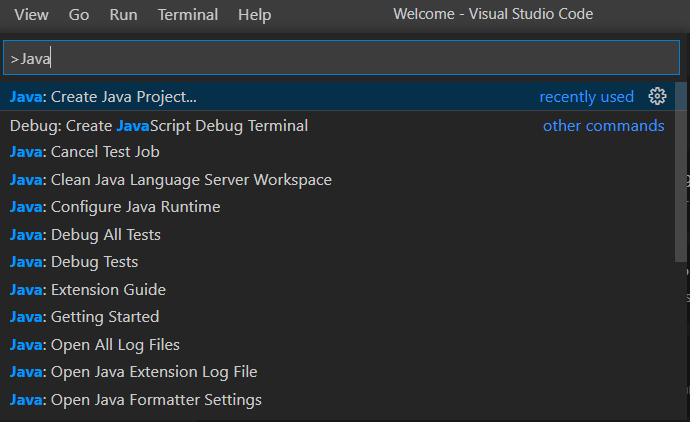Open the Terminal menu
The height and width of the screenshot is (422, 690).
pos(188,15)
